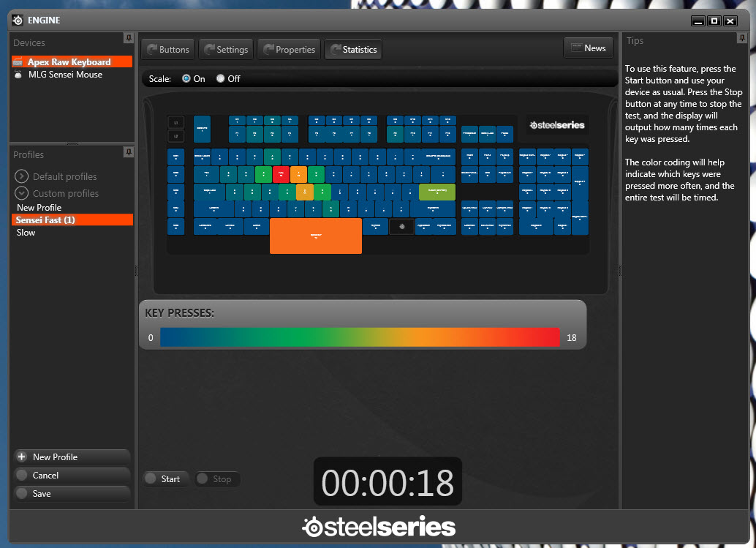The width and height of the screenshot is (756, 548).
Task: Click the Save button
Action: click(72, 493)
